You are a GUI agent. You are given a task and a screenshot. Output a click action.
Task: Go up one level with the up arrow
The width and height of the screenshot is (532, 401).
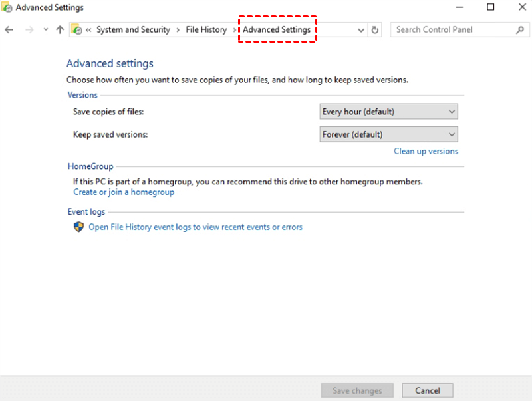[x=60, y=30]
